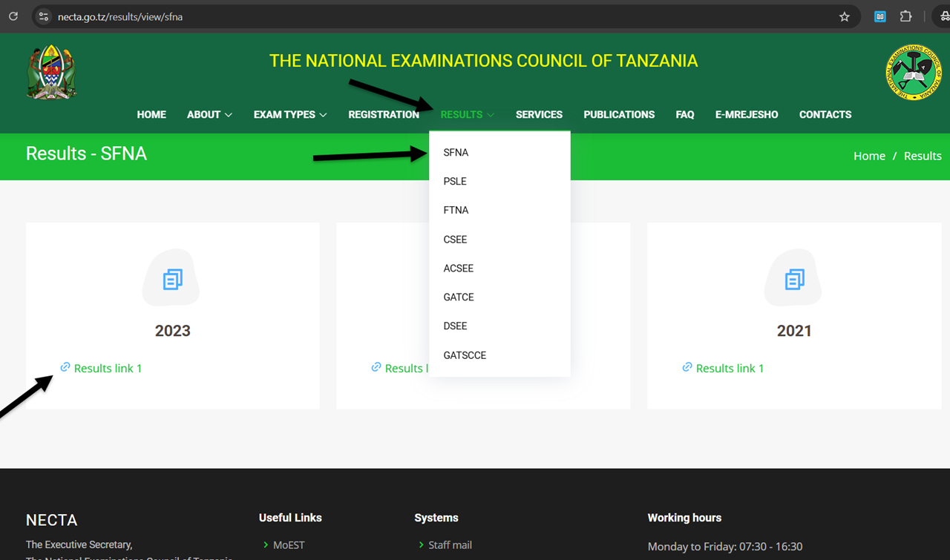Screen dimensions: 950x560
Task: Open the SERVICES menu item
Action: (x=539, y=114)
